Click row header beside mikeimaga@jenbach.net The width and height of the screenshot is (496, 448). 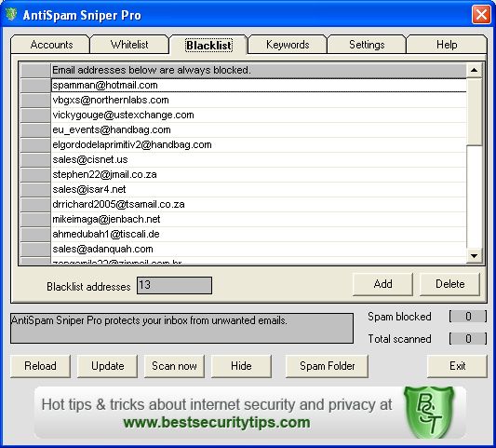coord(35,219)
